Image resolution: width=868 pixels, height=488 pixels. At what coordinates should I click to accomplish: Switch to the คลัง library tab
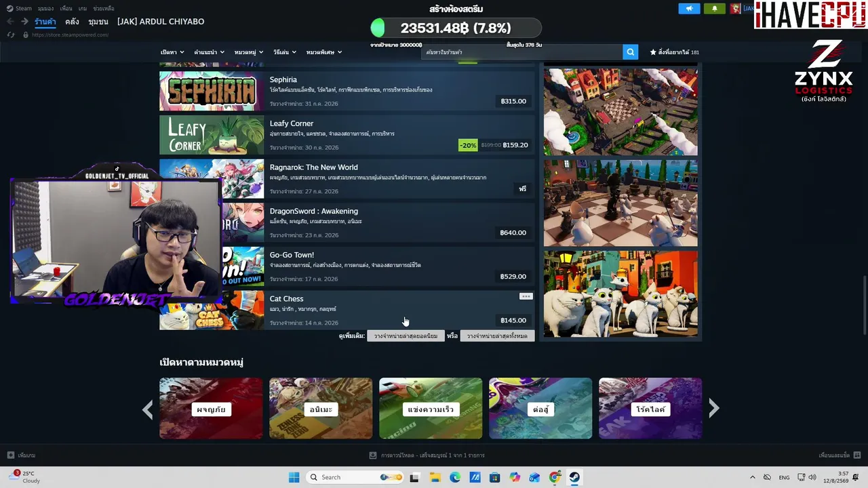click(x=72, y=22)
